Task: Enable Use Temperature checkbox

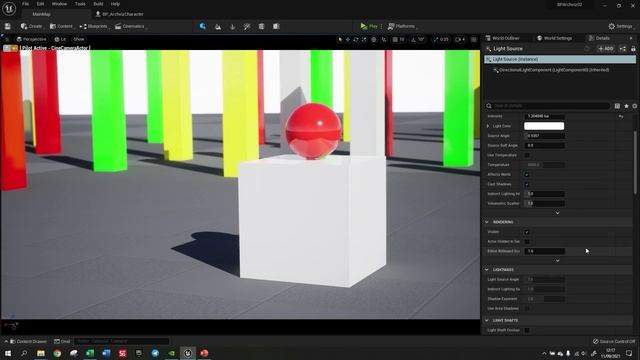Action: point(527,155)
